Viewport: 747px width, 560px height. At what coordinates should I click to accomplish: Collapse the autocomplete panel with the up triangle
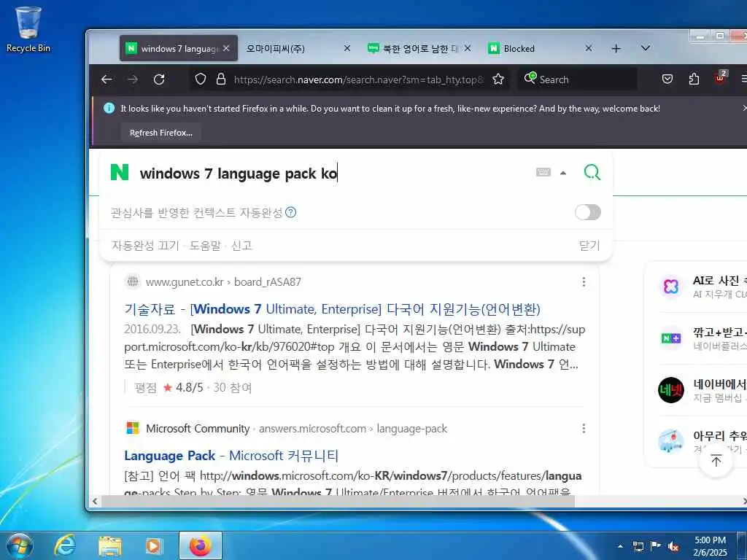[x=563, y=173]
